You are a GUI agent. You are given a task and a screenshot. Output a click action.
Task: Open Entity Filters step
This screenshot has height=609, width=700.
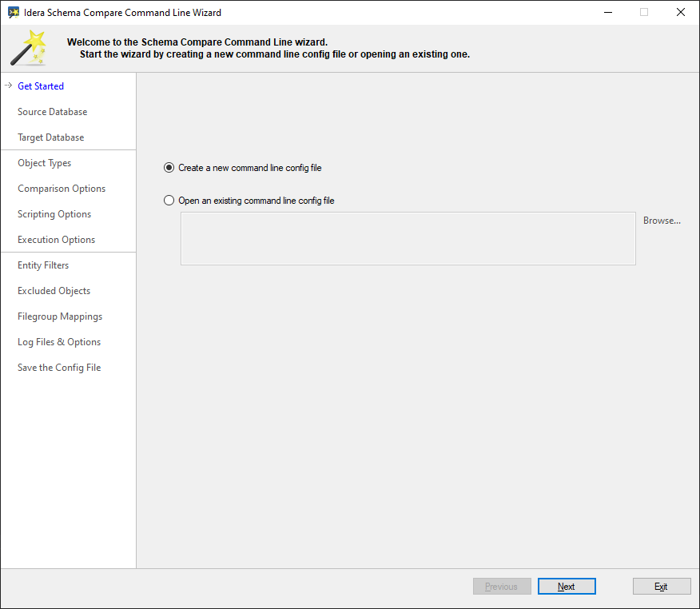pos(43,265)
